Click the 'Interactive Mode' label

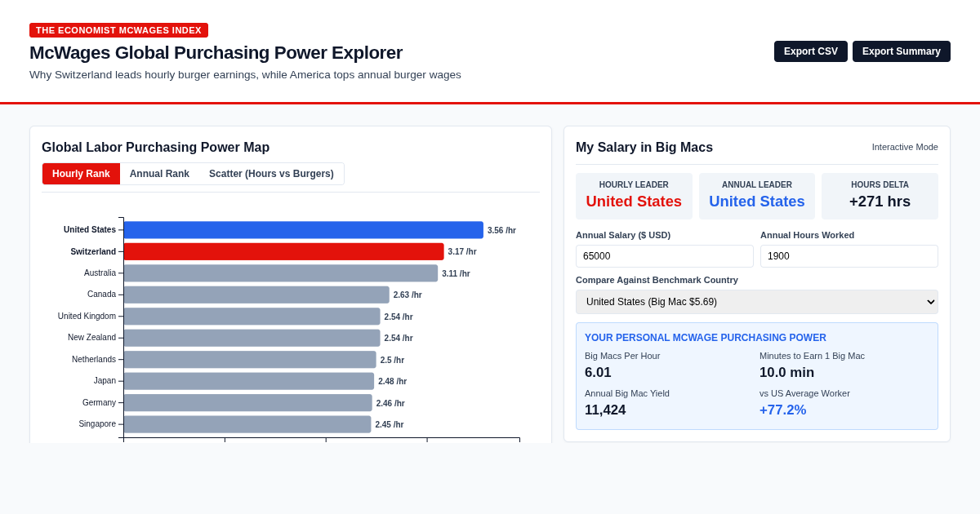point(905,147)
